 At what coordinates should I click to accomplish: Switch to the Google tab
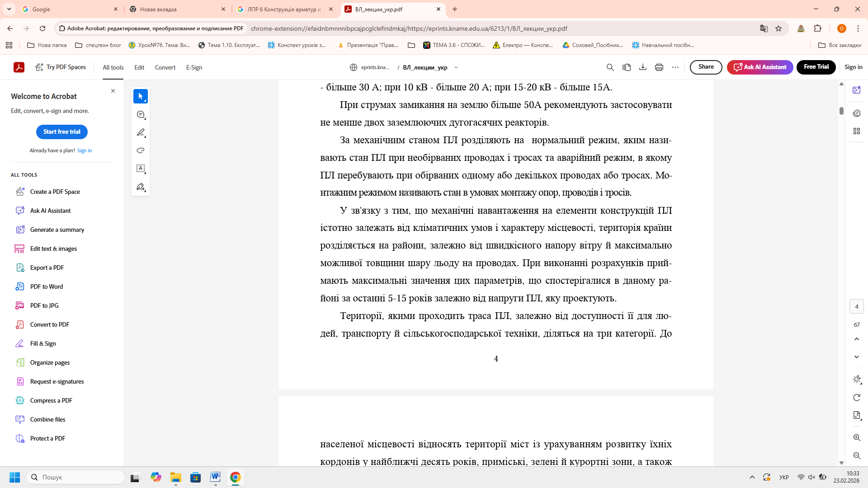tap(70, 9)
